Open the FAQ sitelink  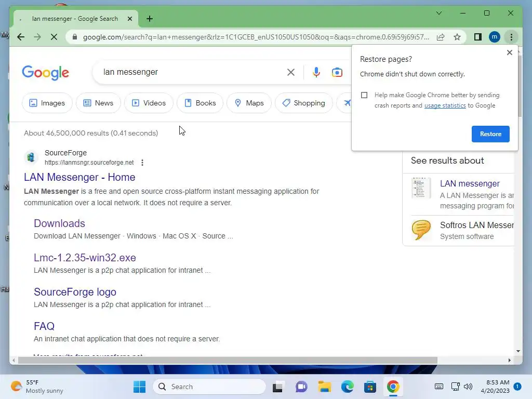[x=44, y=326]
